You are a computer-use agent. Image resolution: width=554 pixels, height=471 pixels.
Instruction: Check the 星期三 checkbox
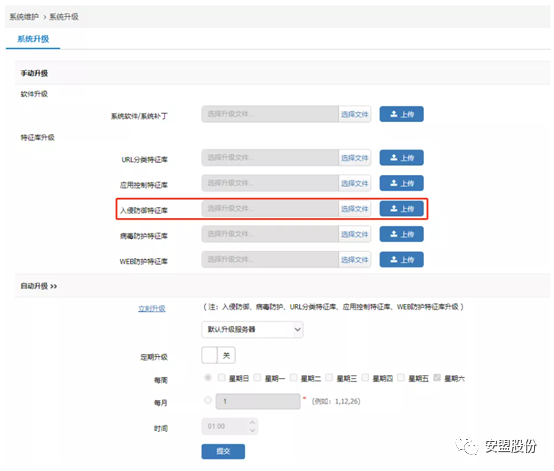coord(329,378)
